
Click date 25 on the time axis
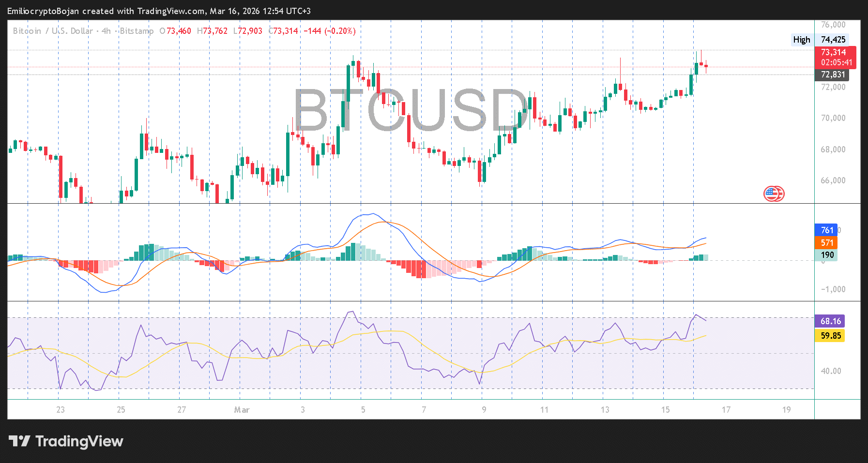(121, 410)
